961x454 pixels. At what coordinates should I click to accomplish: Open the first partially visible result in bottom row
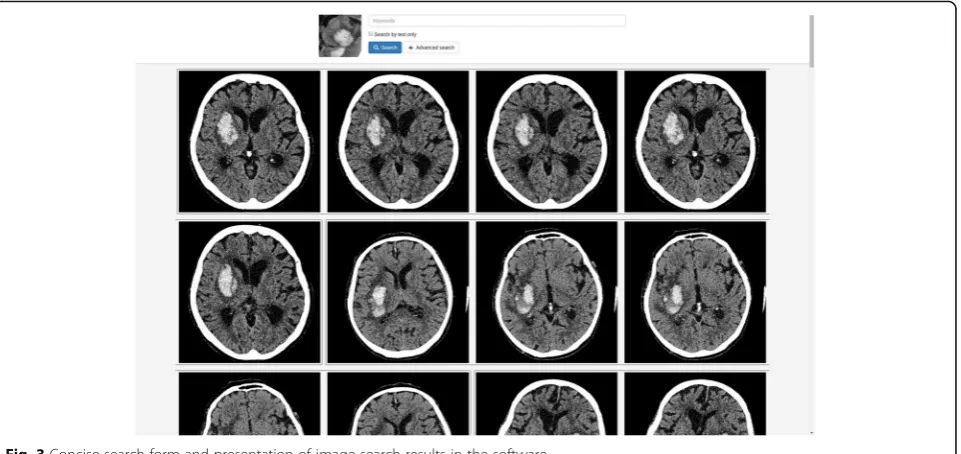[249, 404]
